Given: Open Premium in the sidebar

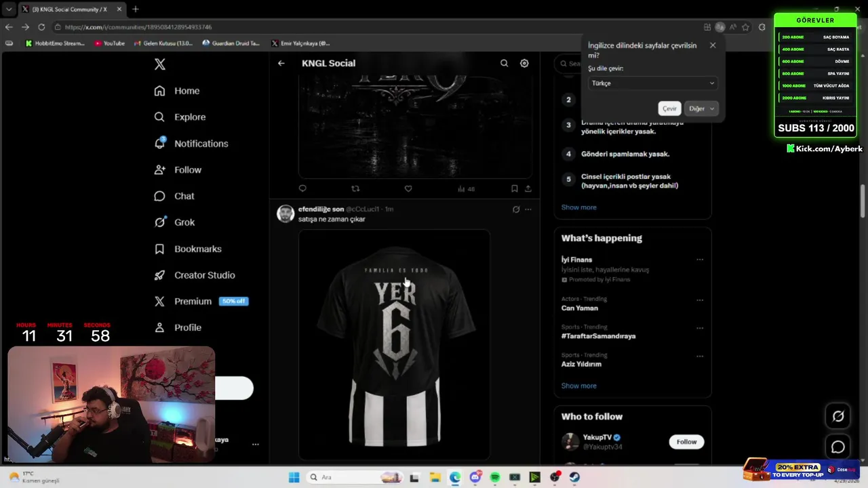Looking at the screenshot, I should pos(201,302).
